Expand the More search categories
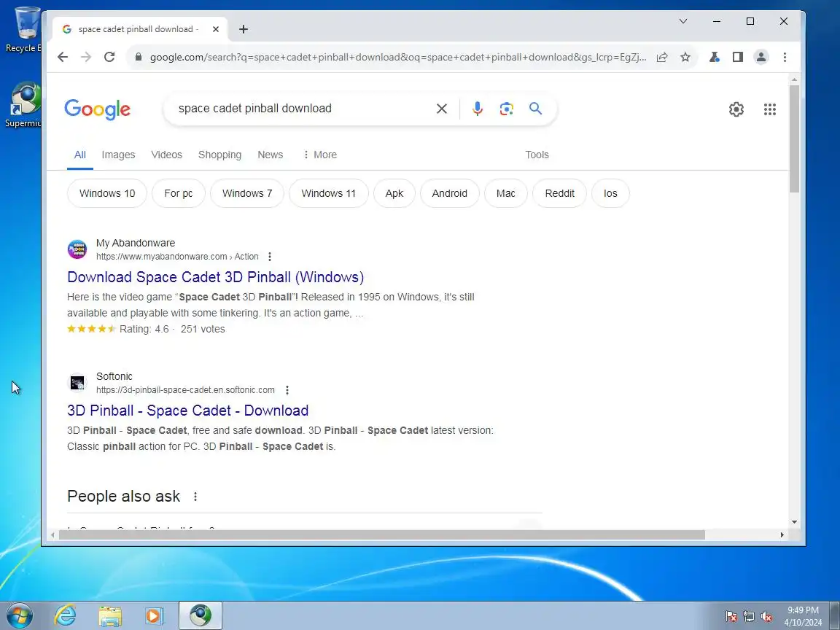The height and width of the screenshot is (630, 840). tap(320, 155)
